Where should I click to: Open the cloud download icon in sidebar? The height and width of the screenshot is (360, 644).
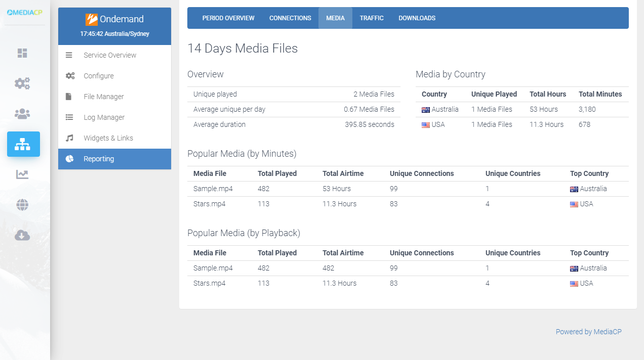[x=22, y=235]
